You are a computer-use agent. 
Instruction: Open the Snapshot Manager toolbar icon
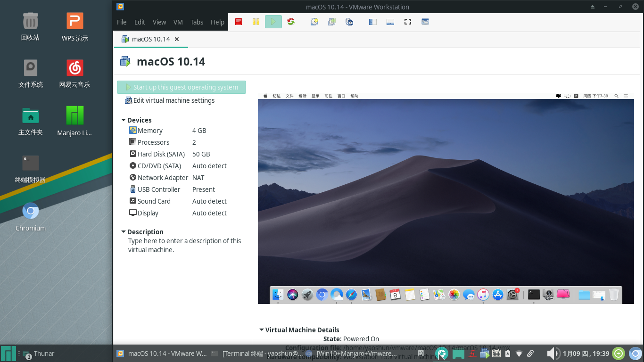(349, 22)
